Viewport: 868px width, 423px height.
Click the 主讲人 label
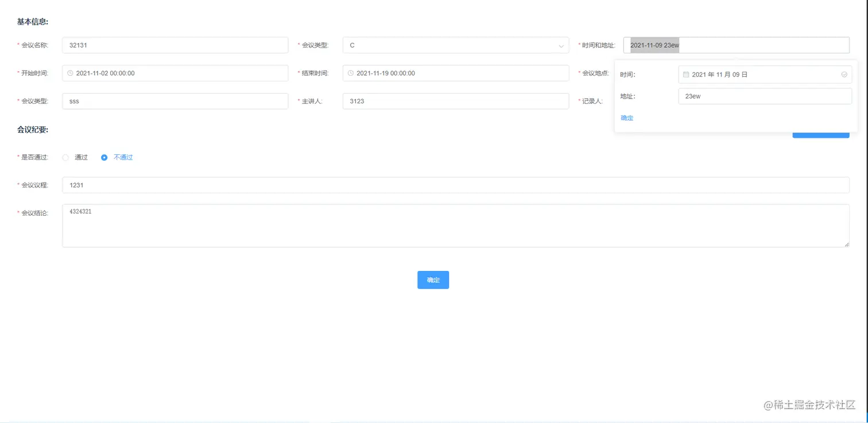pos(312,101)
